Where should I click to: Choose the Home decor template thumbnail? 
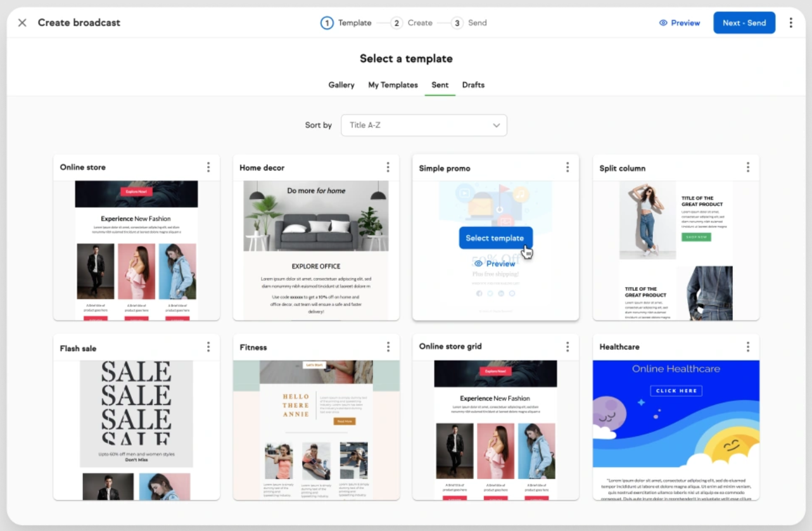(x=316, y=250)
